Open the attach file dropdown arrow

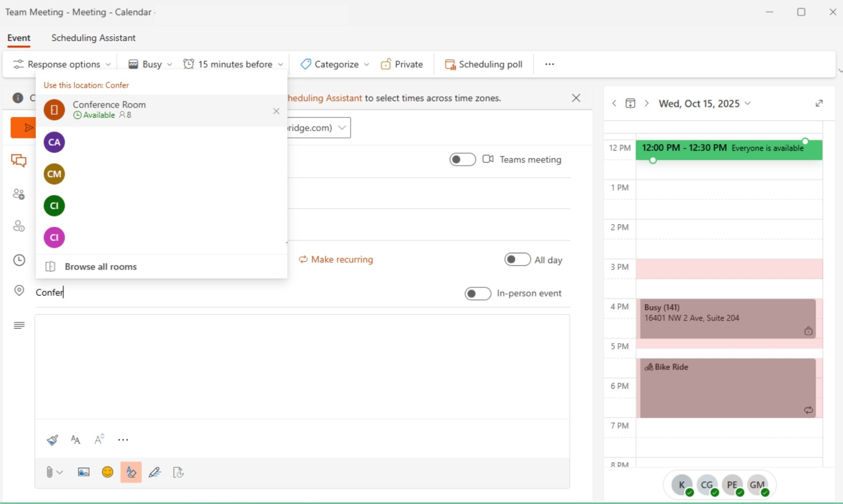tap(60, 472)
